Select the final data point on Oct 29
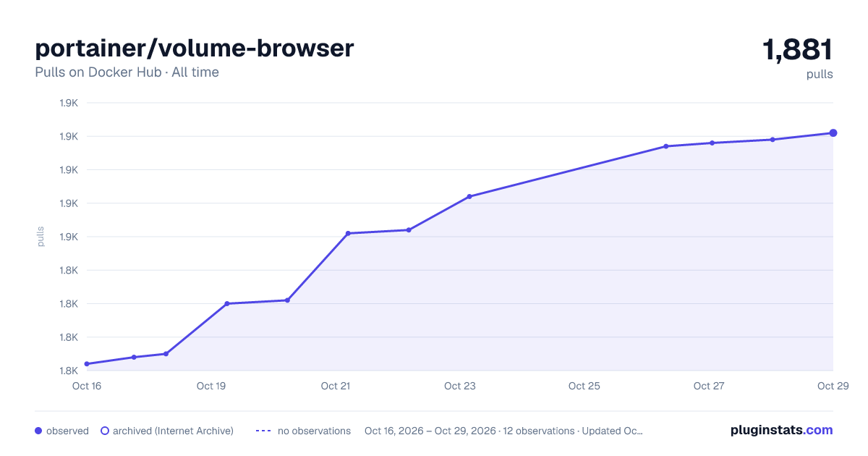Viewport: 868px width, 456px height. point(833,132)
